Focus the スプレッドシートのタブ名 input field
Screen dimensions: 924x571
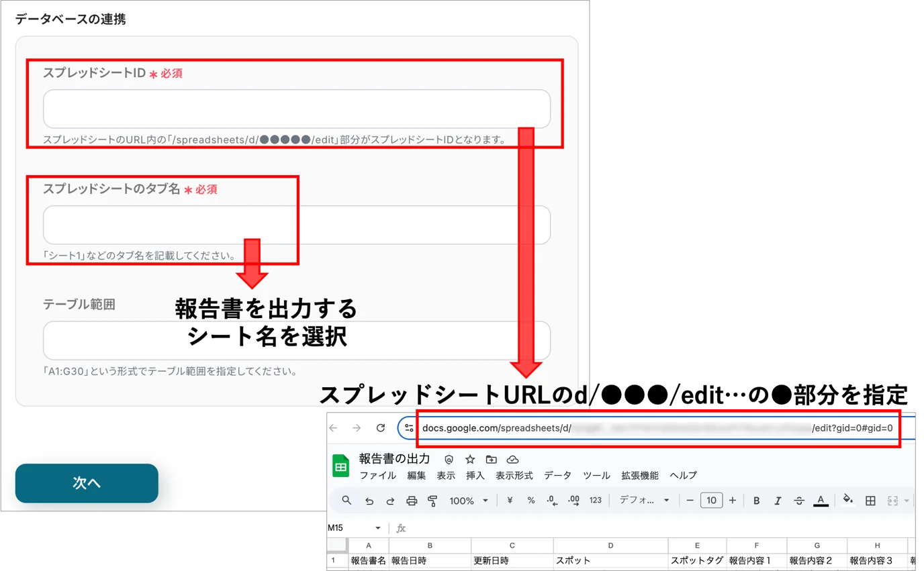click(297, 225)
